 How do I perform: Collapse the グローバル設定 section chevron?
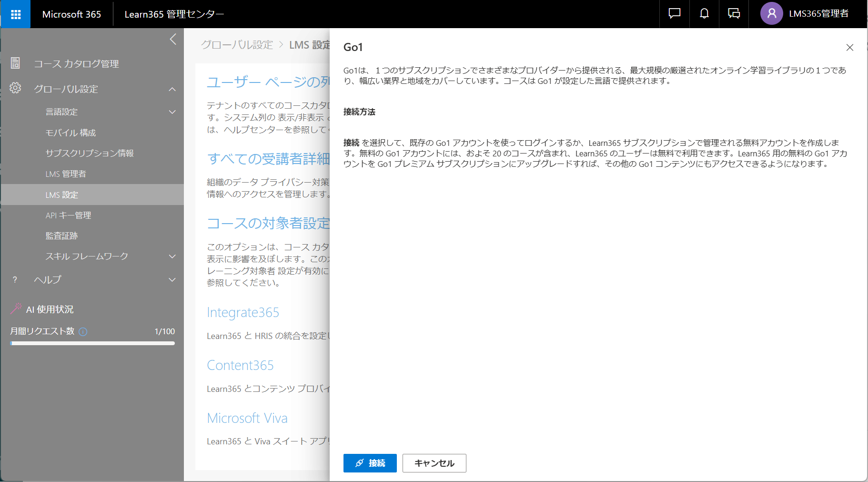tap(172, 89)
